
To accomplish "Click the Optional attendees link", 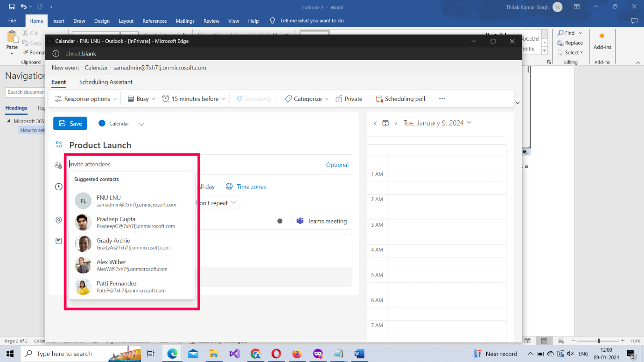I will (337, 165).
